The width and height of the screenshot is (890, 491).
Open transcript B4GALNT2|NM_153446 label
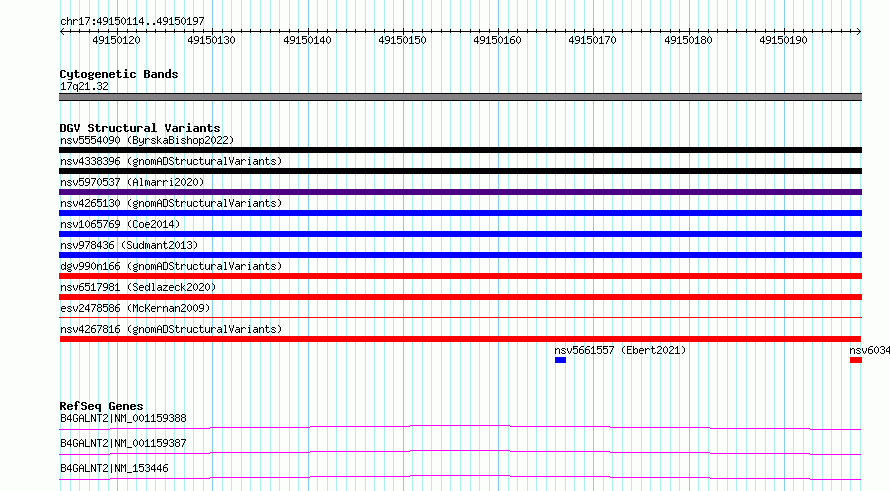[114, 468]
